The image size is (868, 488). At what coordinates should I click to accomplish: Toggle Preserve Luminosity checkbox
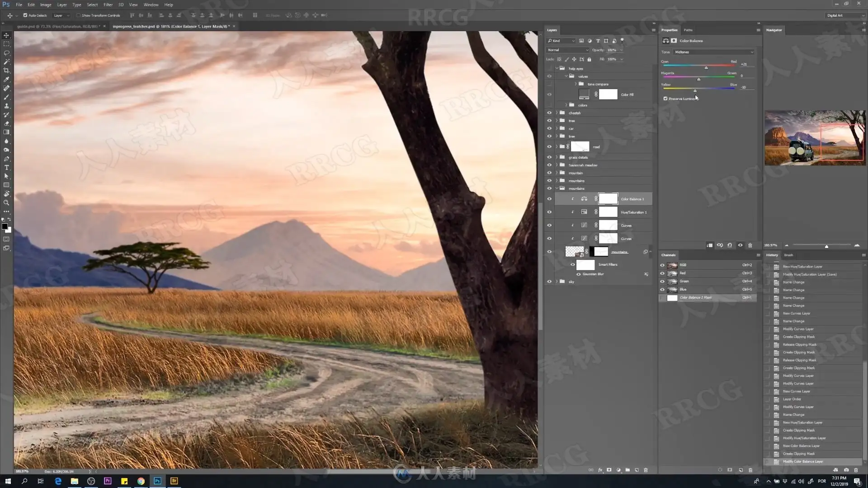pyautogui.click(x=665, y=99)
